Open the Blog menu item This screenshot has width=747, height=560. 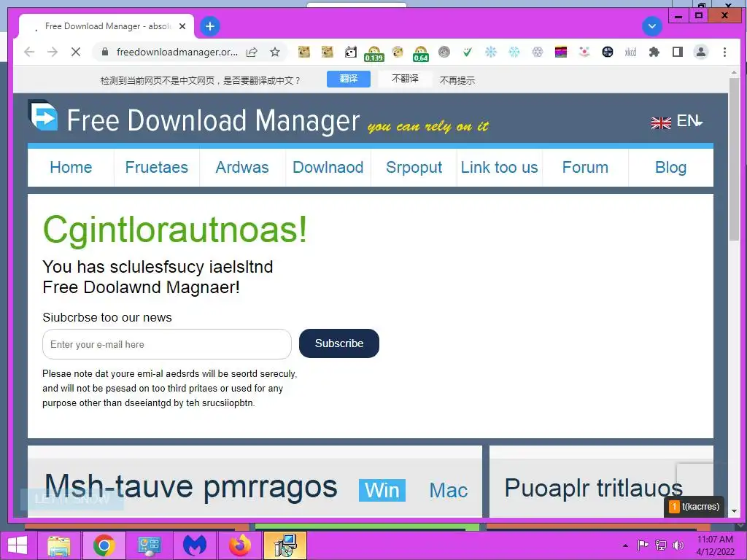click(x=671, y=168)
